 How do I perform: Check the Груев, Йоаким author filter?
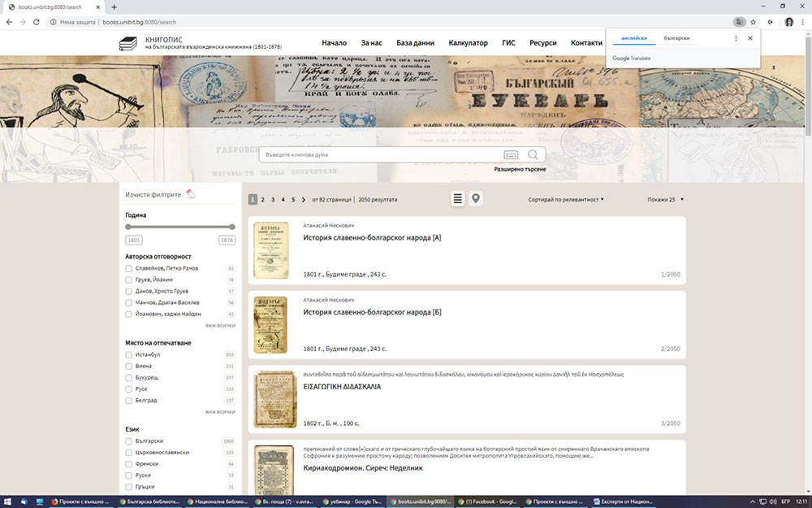click(128, 280)
